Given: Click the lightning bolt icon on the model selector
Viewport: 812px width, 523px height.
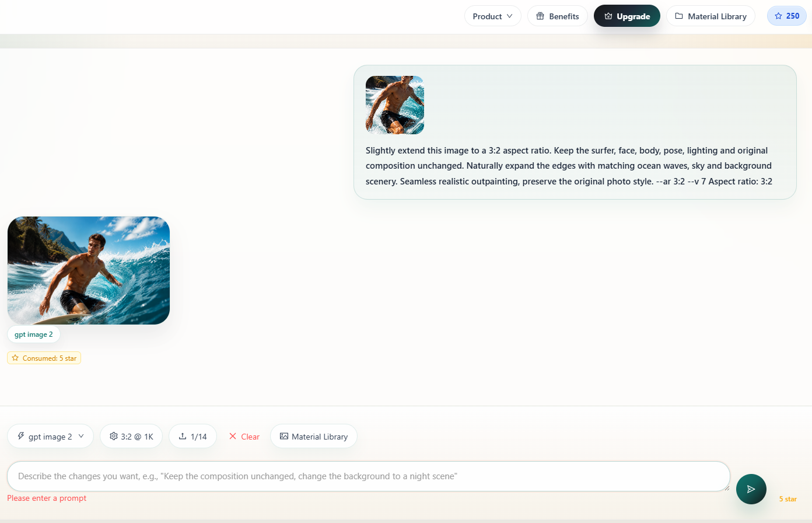Looking at the screenshot, I should [x=21, y=436].
